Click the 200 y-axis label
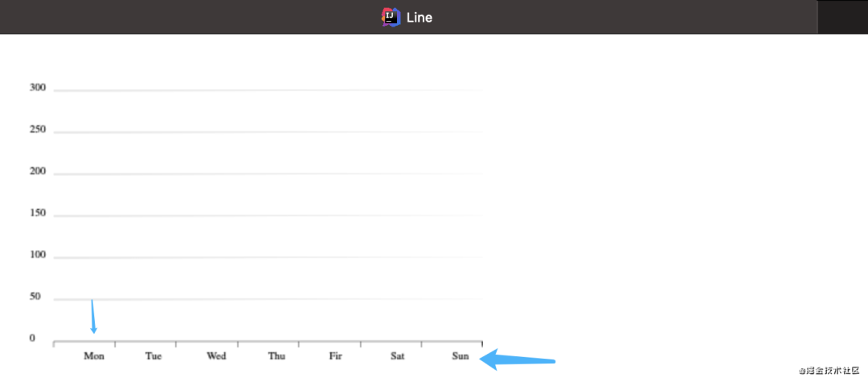This screenshot has width=868, height=382. click(38, 171)
